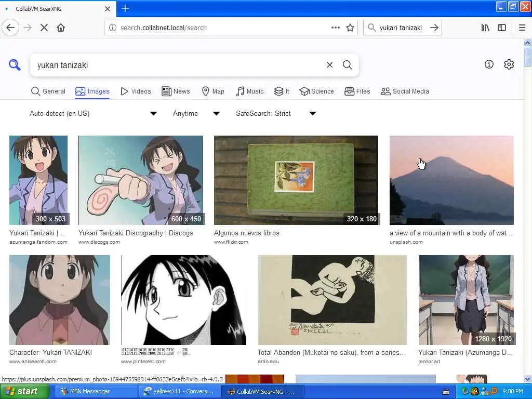Switch to the Videos category

click(x=136, y=91)
